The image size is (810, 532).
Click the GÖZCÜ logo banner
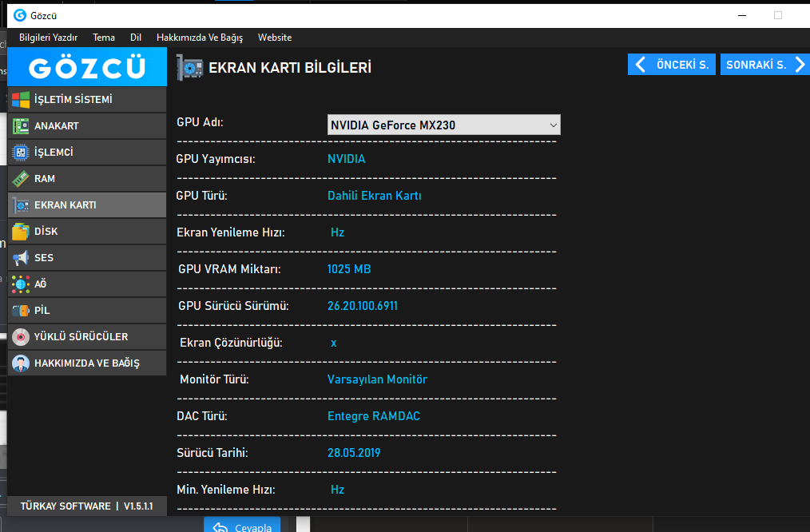[87, 67]
